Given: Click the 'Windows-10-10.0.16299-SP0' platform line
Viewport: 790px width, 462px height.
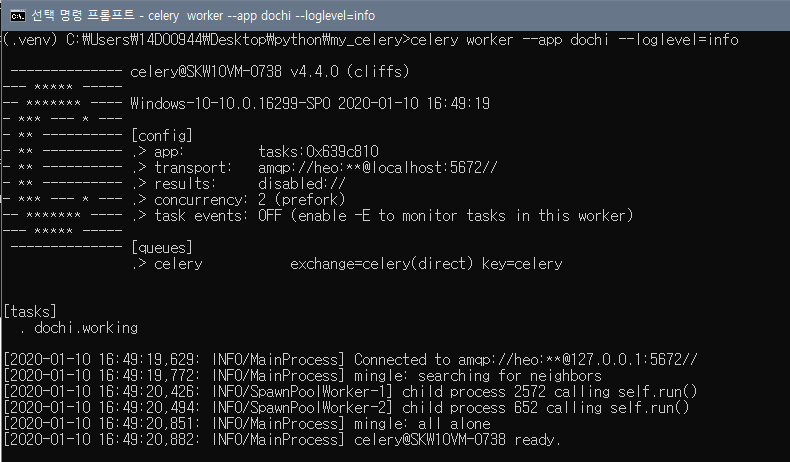Looking at the screenshot, I should (230, 104).
